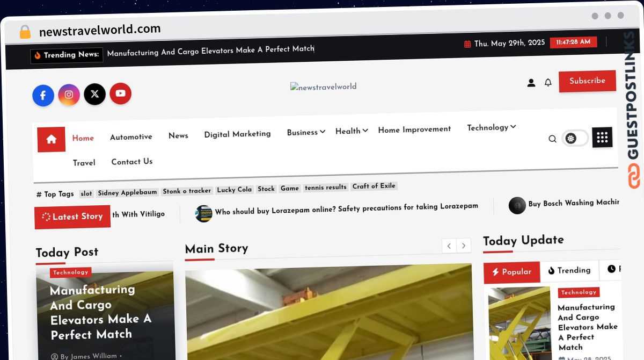644x360 pixels.
Task: Open the X (Twitter) social icon
Action: tap(94, 94)
